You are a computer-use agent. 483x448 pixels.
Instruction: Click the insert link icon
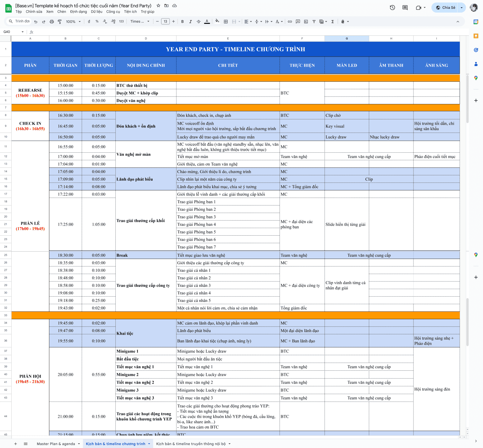coord(290,22)
